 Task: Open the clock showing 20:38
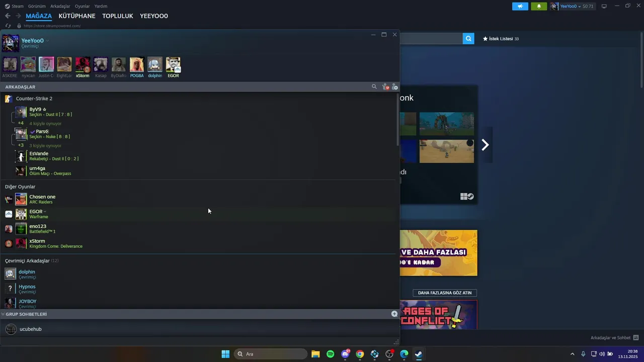pyautogui.click(x=628, y=354)
